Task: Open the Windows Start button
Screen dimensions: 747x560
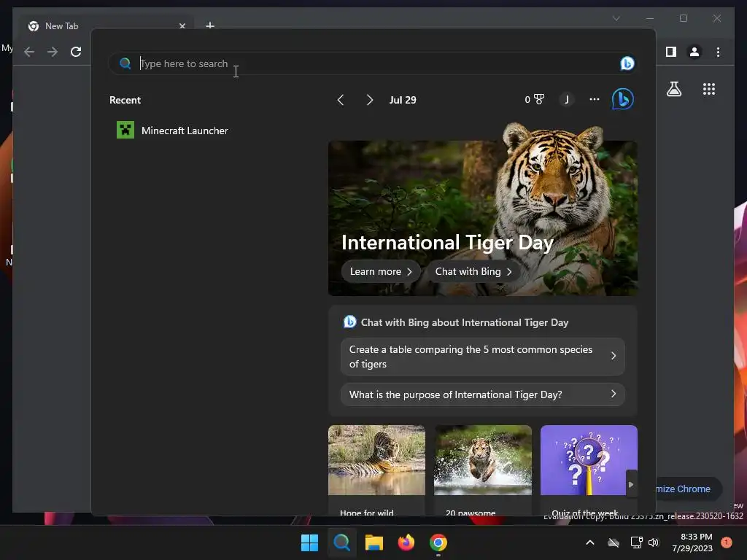Action: pos(309,542)
